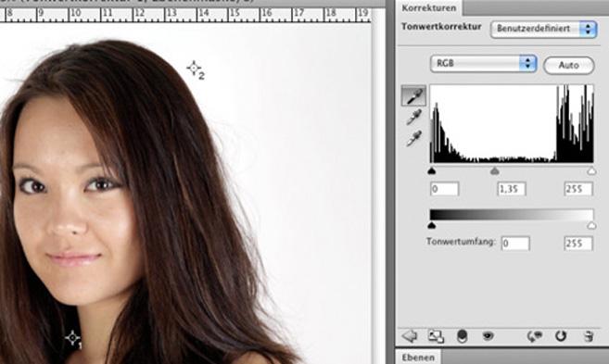Click the Tonwertkorrektur label
609x364 pixels.
click(441, 27)
